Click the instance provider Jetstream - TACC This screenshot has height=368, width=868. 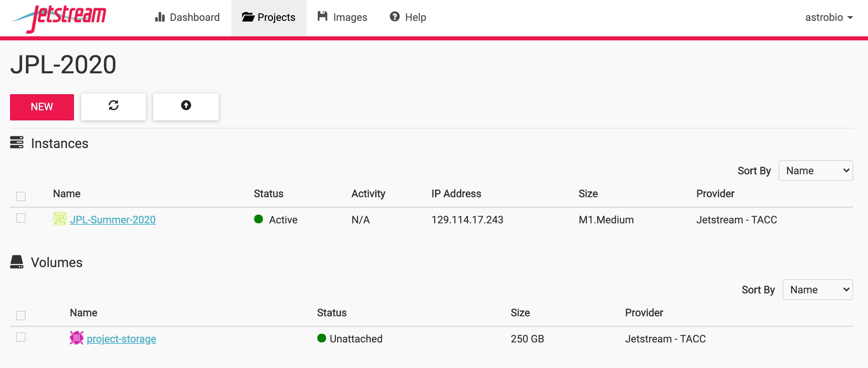click(x=737, y=220)
